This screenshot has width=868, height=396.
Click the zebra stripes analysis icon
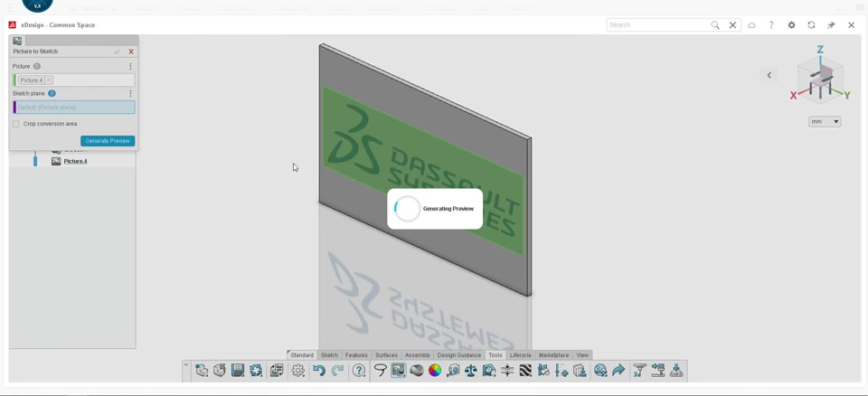525,371
